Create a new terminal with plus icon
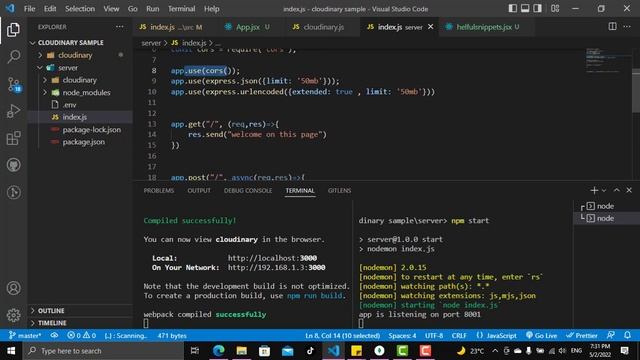The height and width of the screenshot is (360, 640). click(x=594, y=190)
